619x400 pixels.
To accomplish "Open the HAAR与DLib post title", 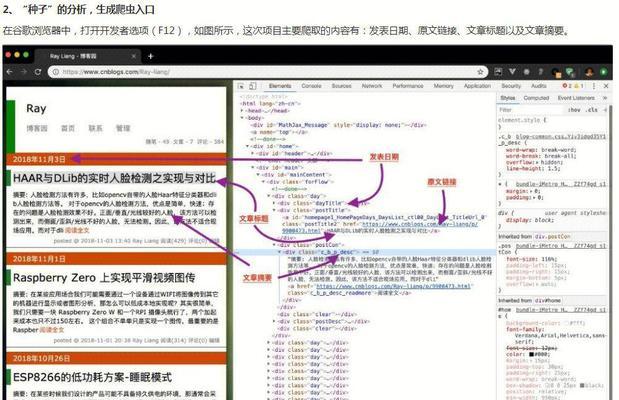I will click(114, 178).
